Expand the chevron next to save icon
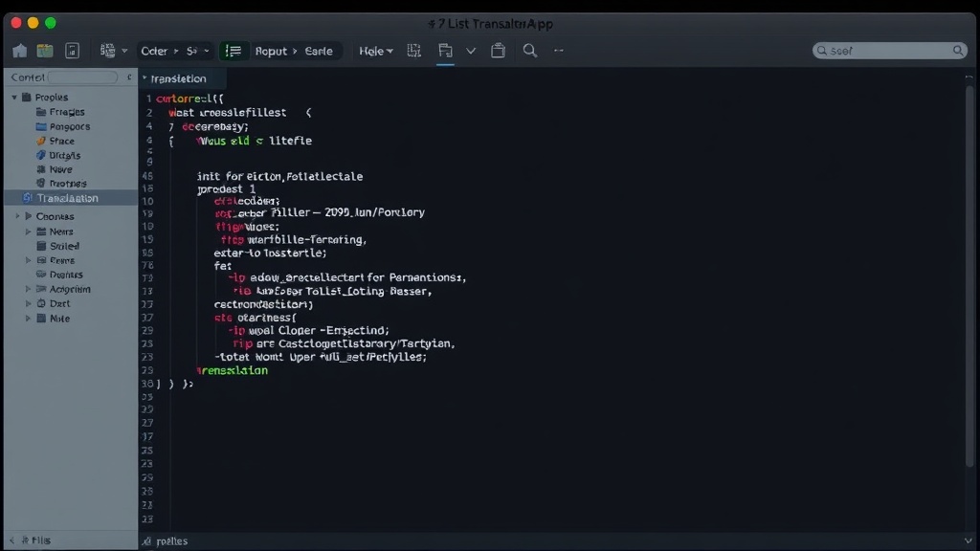This screenshot has height=551, width=980. tap(471, 51)
